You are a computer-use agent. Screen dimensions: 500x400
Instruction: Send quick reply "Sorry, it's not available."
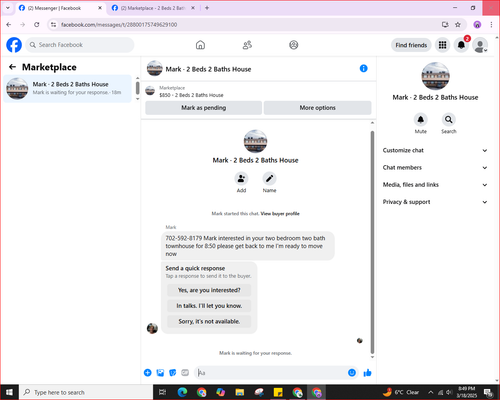click(209, 321)
